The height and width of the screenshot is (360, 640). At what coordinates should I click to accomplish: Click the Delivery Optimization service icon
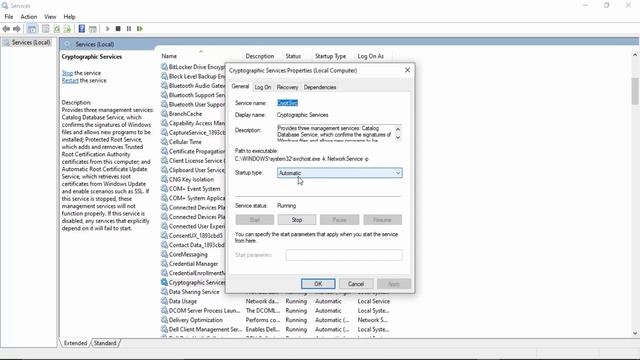(164, 320)
